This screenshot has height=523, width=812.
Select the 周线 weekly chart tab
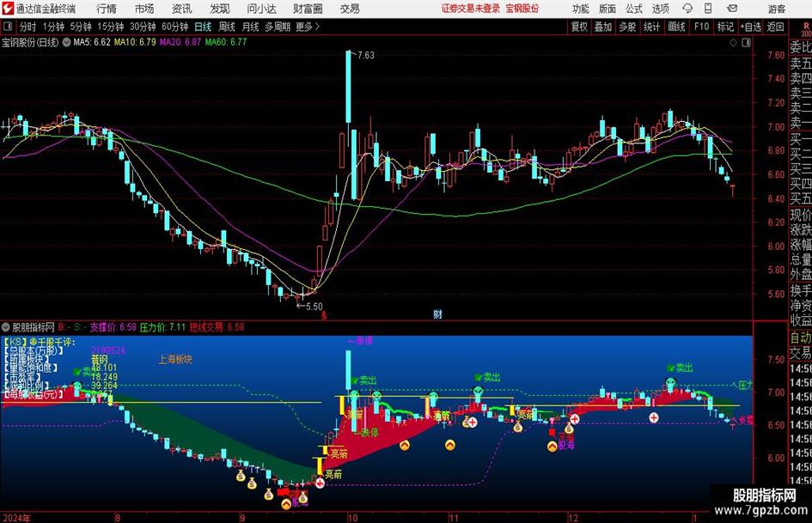point(227,27)
